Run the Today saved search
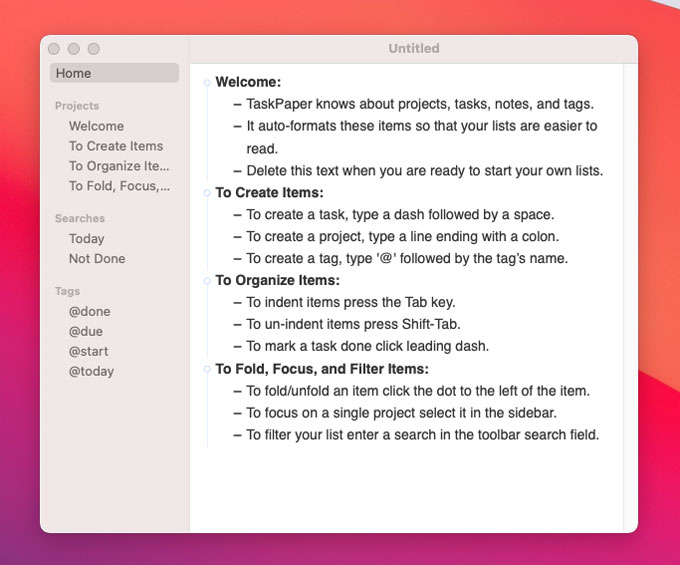The image size is (680, 565). click(86, 239)
